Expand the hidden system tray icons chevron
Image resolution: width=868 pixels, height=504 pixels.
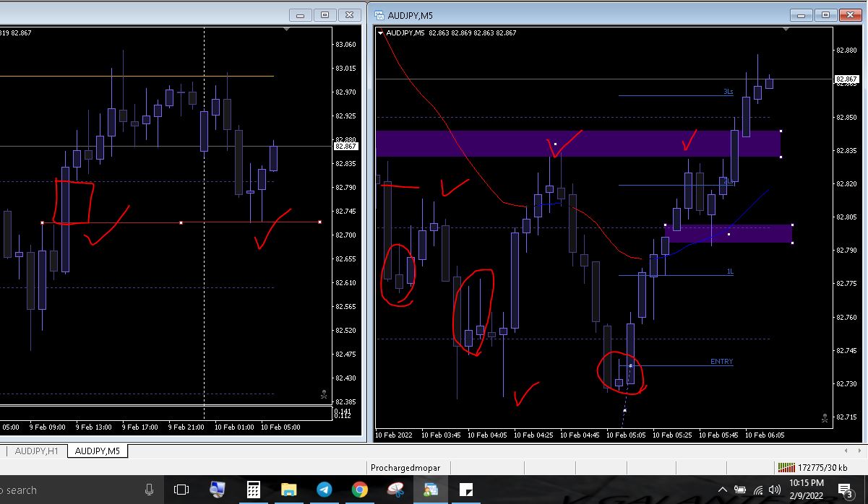(x=723, y=490)
